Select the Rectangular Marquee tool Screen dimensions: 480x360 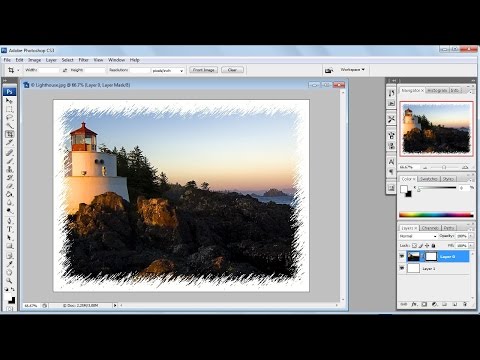tap(9, 109)
